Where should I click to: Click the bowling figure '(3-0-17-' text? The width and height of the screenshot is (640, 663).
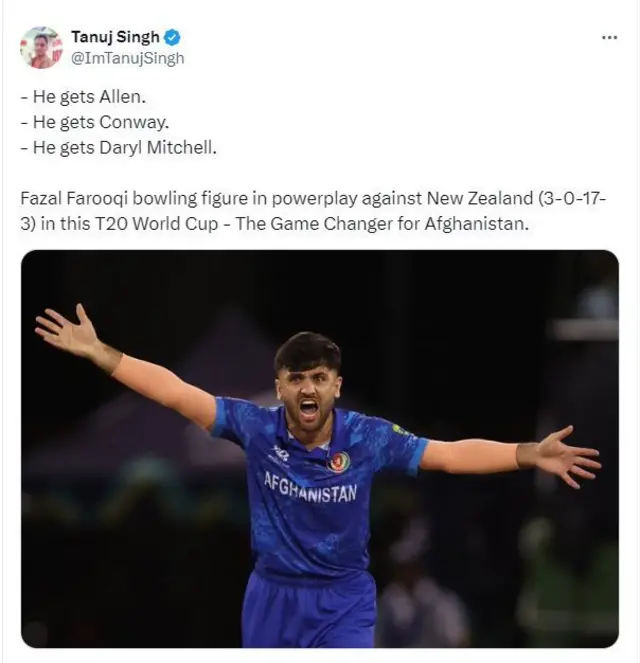[x=572, y=198]
